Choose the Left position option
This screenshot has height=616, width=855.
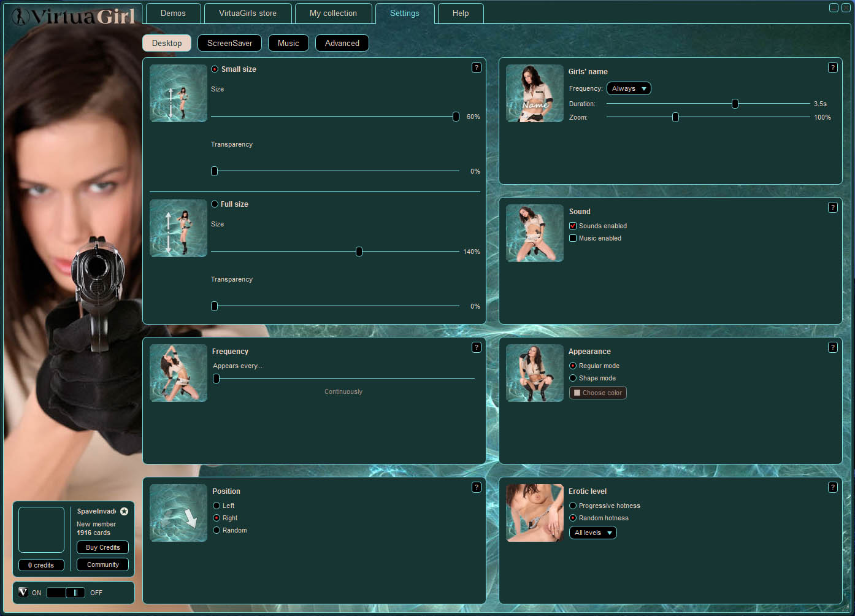click(217, 506)
